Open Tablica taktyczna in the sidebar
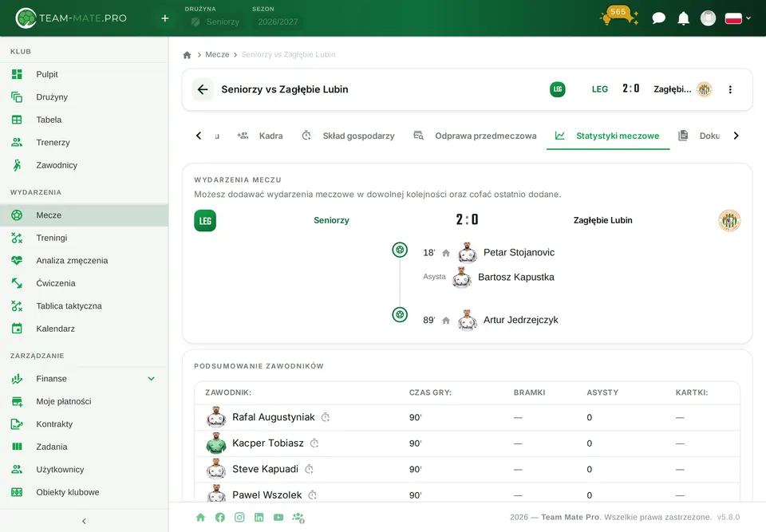The image size is (766, 532). point(84,305)
